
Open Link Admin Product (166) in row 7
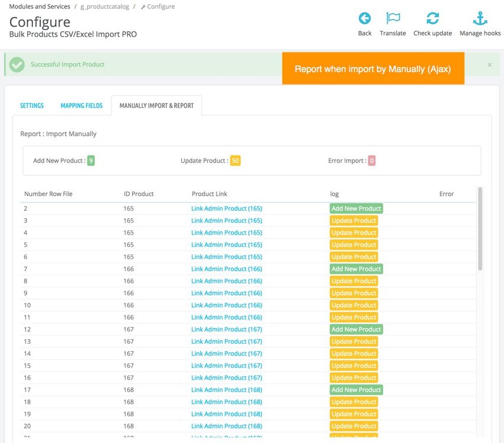pos(227,269)
